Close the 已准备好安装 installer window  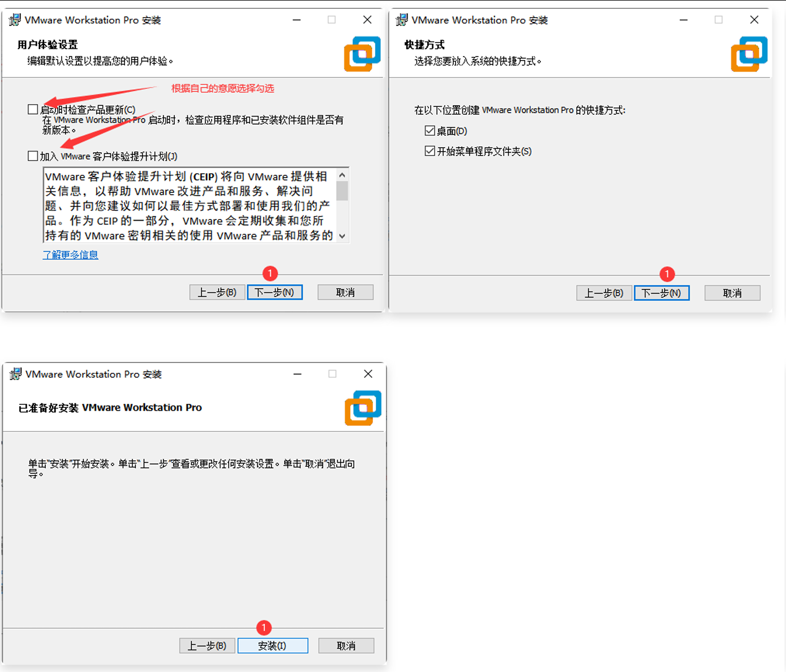(x=368, y=374)
